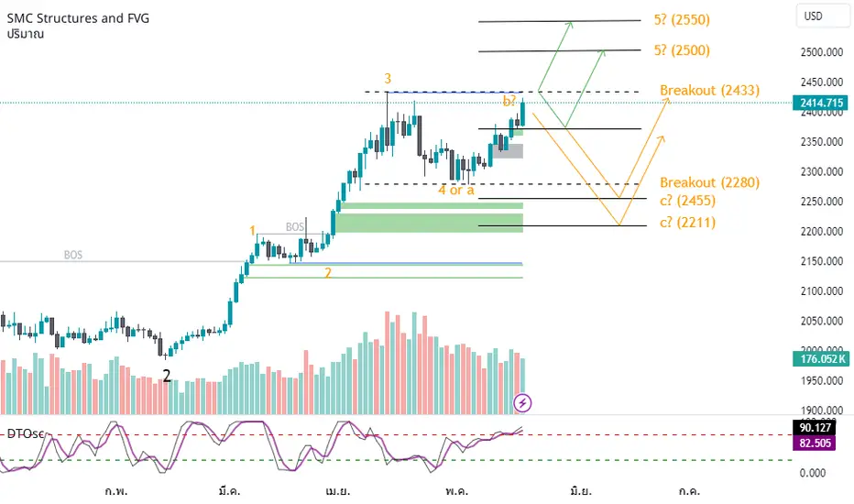
Task: Click the ปริมาณ volume indicator label
Action: point(25,34)
